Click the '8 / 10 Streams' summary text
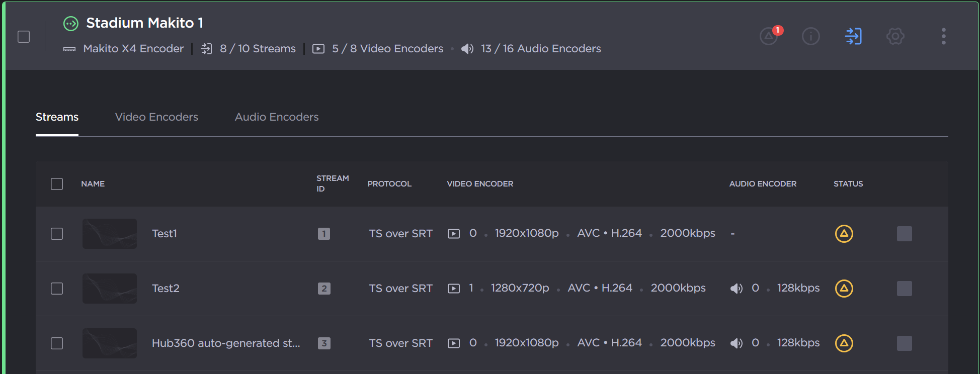 258,49
